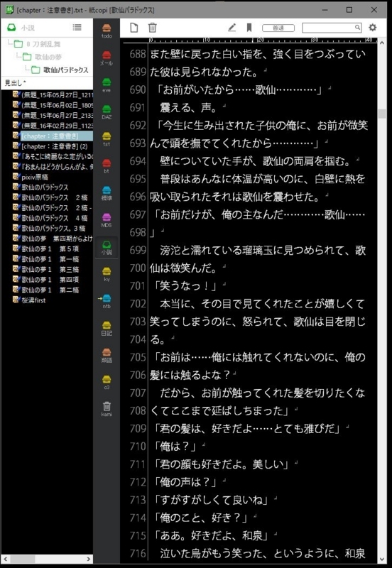
Task: Open the yellow tst box
Action: click(107, 138)
